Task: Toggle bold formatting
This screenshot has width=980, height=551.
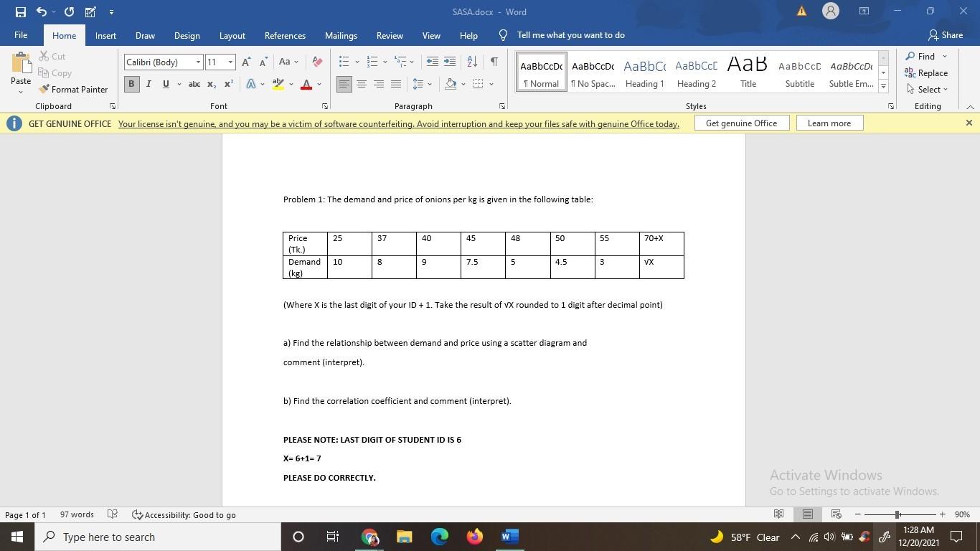Action: (131, 84)
